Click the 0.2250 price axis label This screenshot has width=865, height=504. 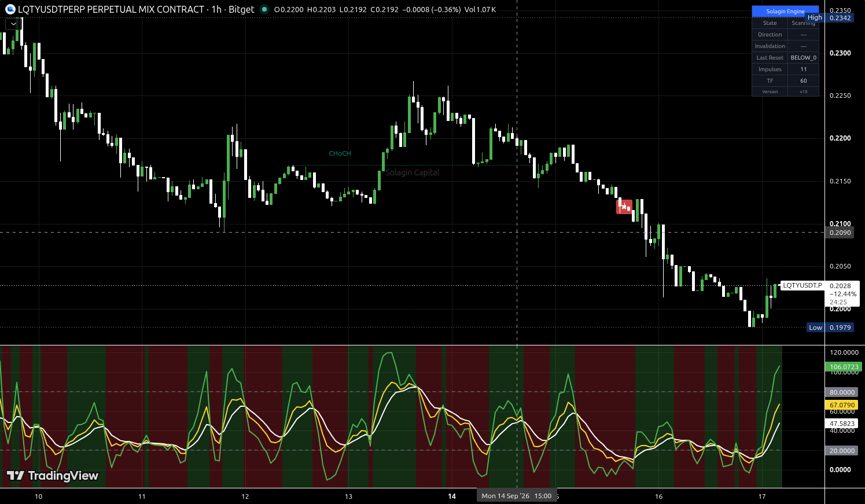coord(840,96)
